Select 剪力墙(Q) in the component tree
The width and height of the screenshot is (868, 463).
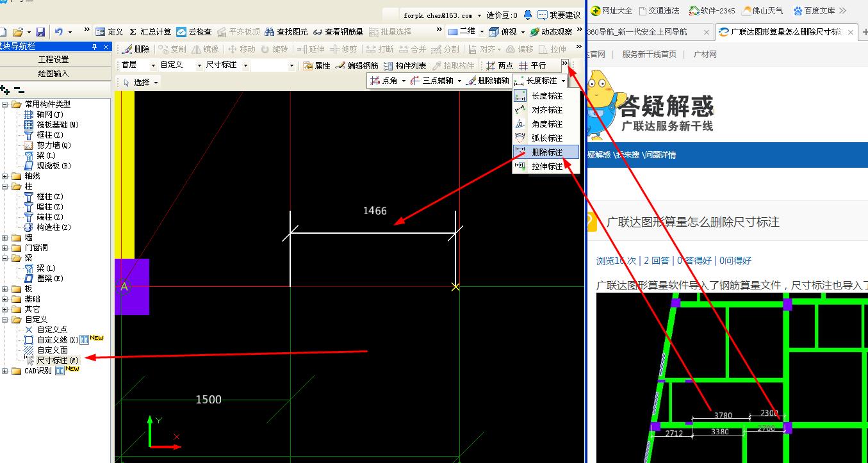tap(54, 145)
